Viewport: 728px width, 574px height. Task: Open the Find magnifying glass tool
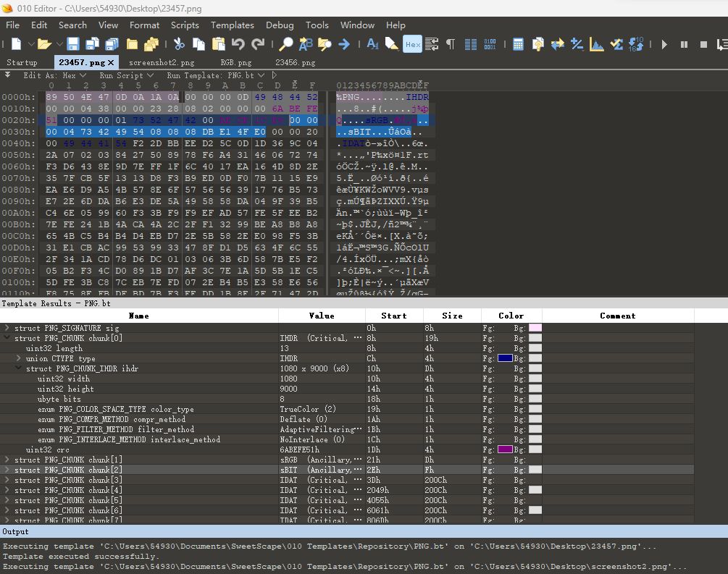pyautogui.click(x=287, y=44)
